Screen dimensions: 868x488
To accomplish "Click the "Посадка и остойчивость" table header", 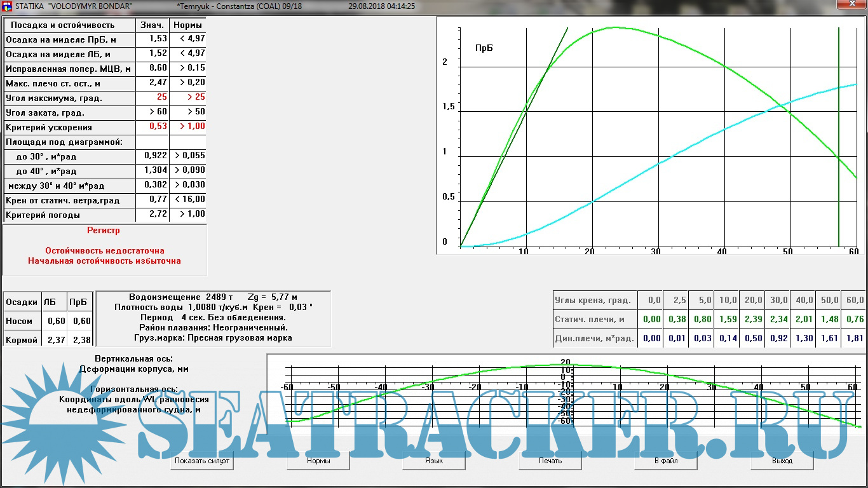I will point(63,25).
